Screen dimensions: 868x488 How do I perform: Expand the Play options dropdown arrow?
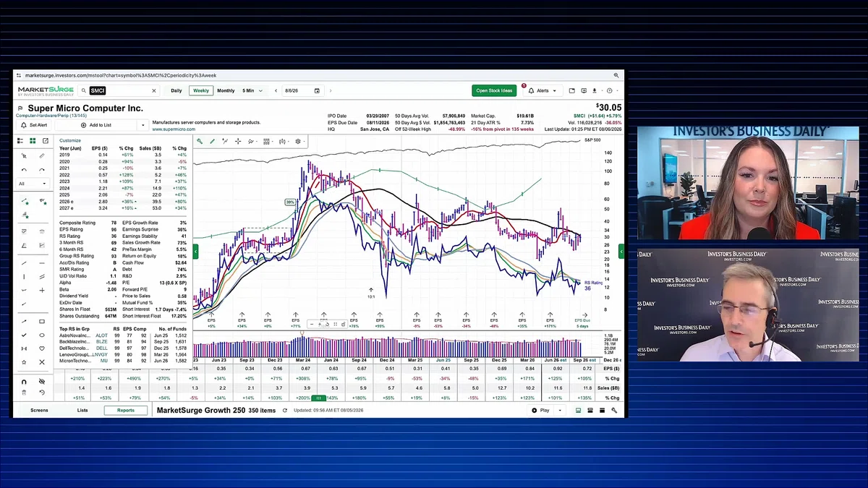point(561,410)
